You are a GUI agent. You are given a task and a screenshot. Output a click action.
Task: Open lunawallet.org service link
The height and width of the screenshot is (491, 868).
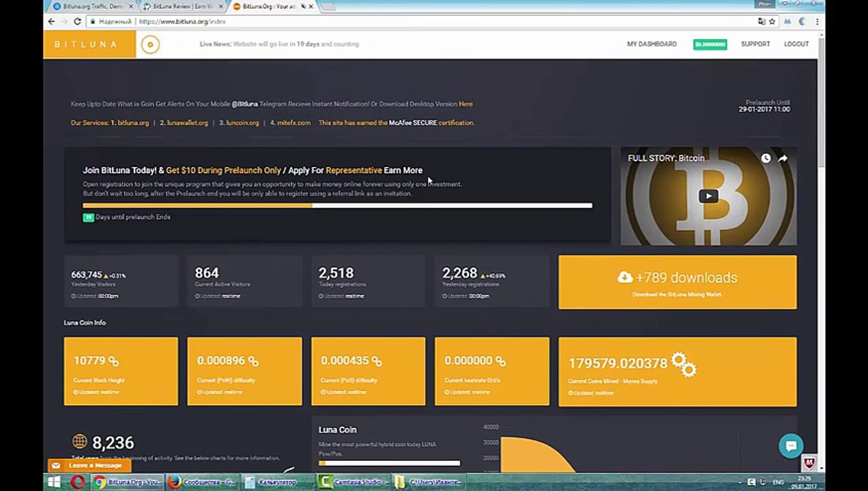(188, 123)
